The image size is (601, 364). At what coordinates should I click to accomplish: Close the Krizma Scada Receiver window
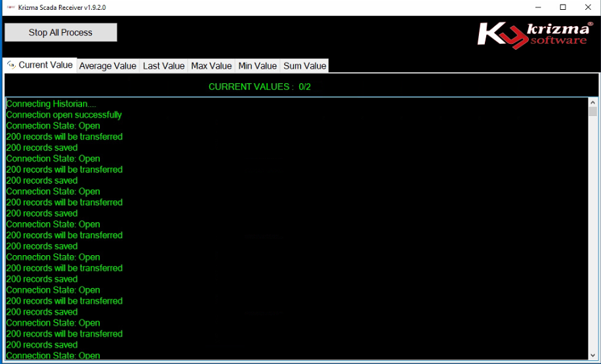[586, 7]
